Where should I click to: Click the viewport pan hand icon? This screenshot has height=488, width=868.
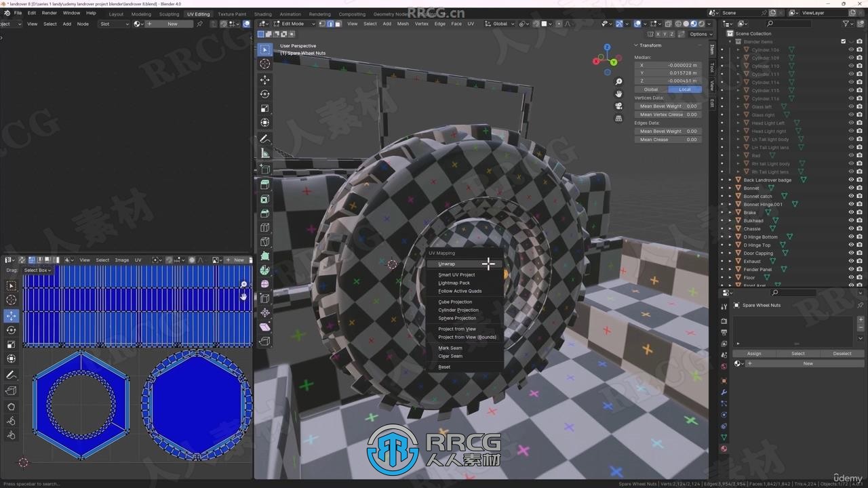coord(618,94)
